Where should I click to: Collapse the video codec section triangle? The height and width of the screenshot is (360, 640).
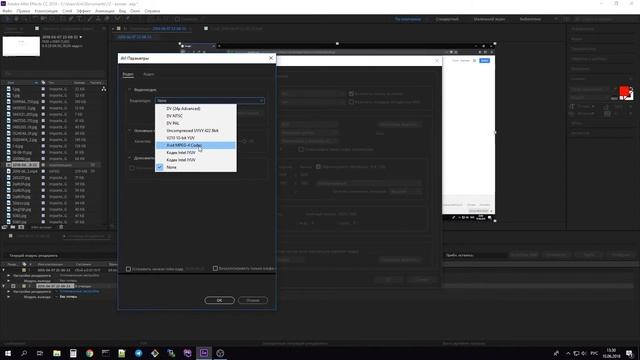coord(130,90)
